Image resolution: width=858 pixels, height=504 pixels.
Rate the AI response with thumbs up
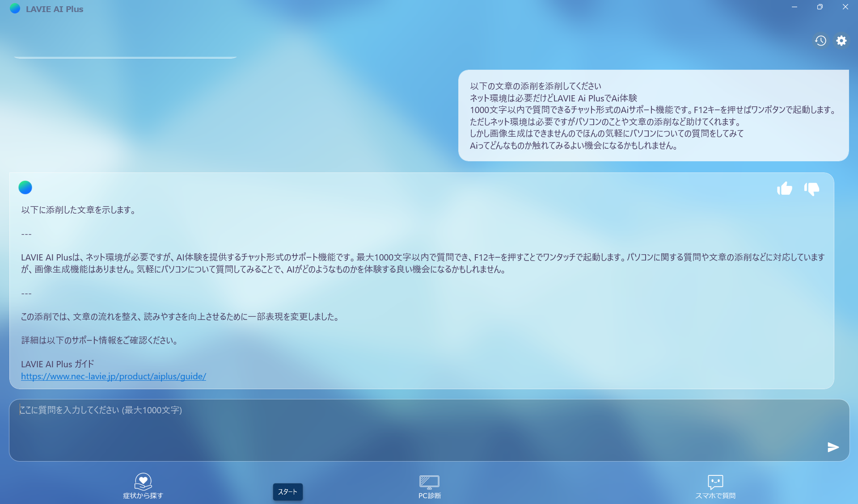[x=785, y=189]
